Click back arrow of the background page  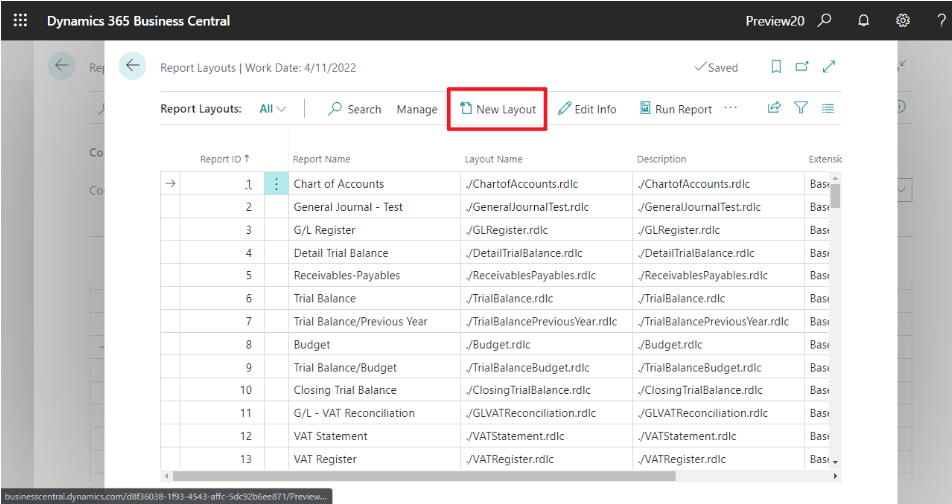pyautogui.click(x=61, y=66)
